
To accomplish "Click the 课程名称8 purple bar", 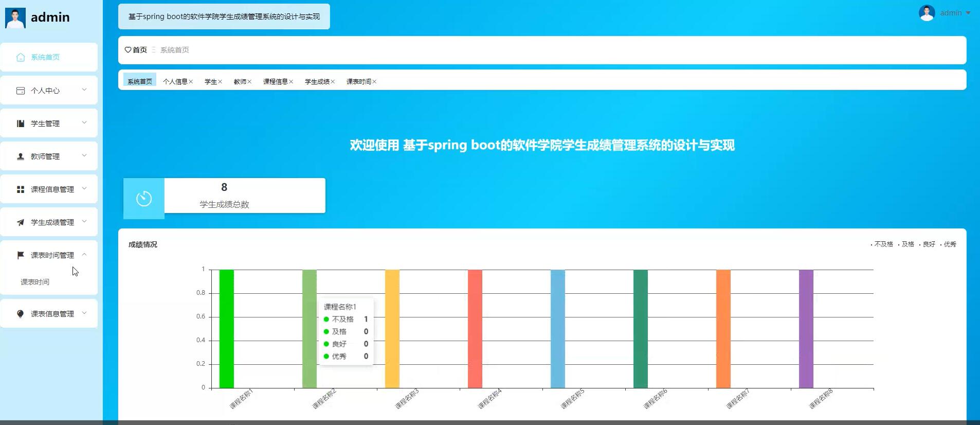I will tap(806, 329).
